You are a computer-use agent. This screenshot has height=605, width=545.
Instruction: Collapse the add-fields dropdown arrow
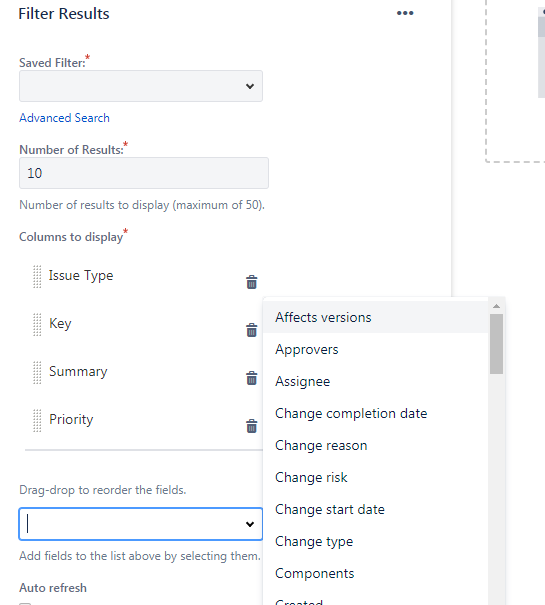[250, 524]
